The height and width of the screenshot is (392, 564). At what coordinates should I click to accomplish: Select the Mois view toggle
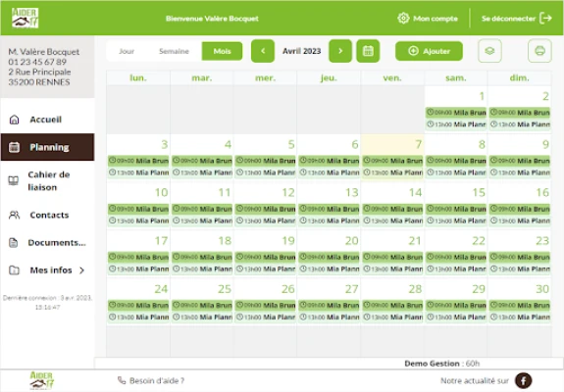(222, 51)
